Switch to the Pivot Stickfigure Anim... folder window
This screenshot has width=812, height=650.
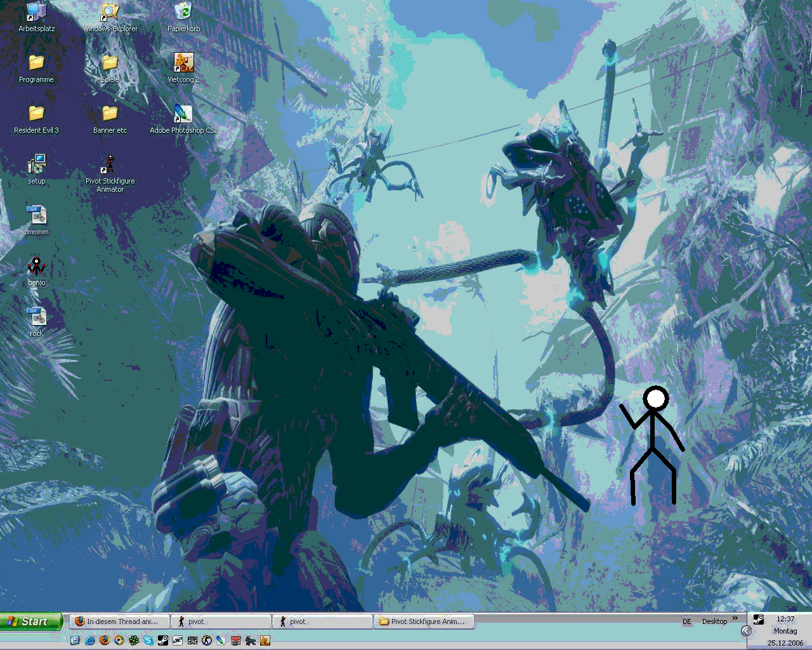coord(424,621)
